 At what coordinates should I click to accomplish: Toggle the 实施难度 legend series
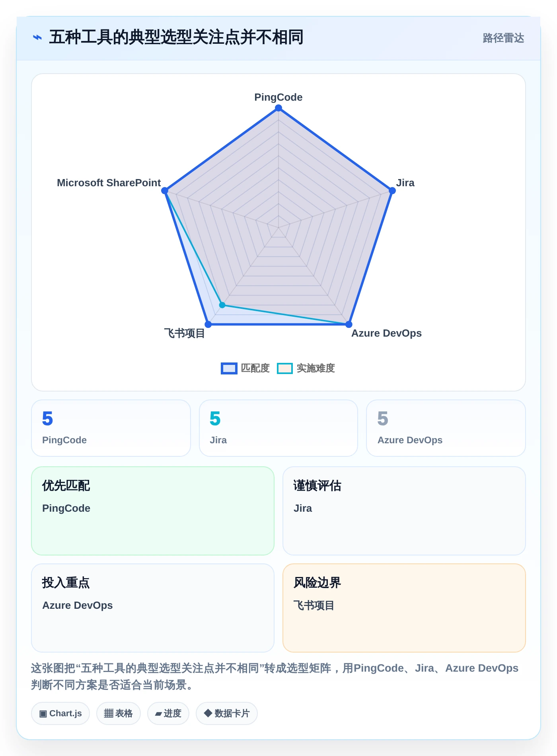[306, 368]
